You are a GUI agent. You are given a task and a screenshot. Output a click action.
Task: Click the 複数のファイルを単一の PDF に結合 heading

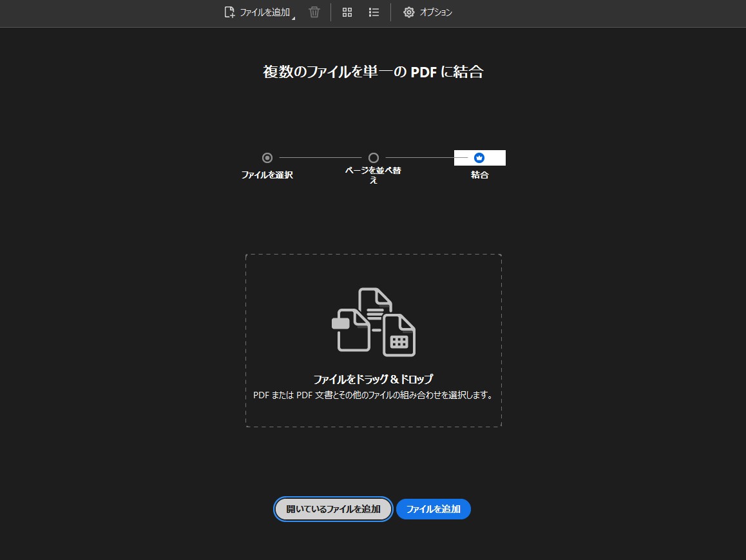coord(374,72)
